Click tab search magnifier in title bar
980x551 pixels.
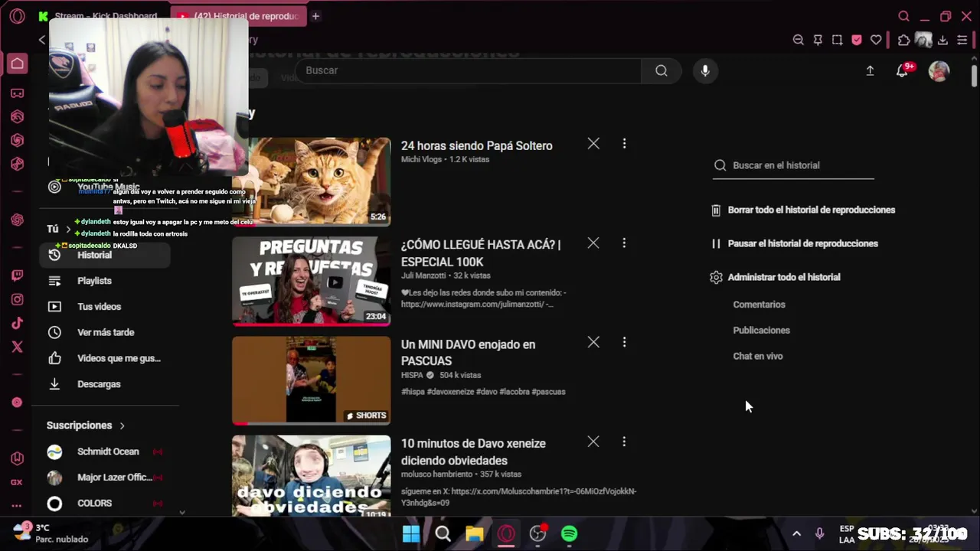tap(904, 16)
